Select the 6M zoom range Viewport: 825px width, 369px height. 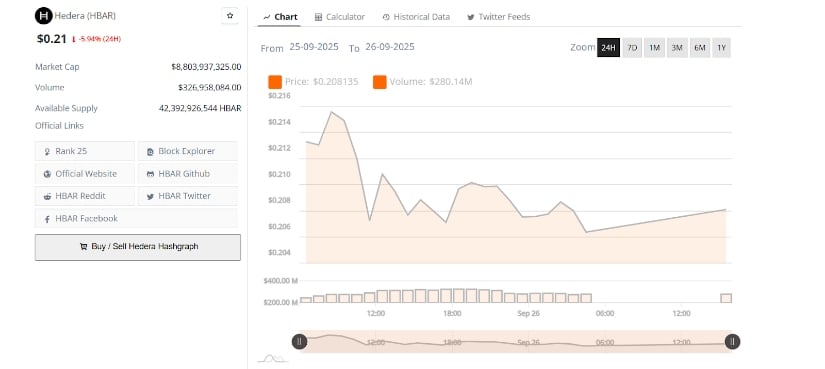(x=699, y=48)
